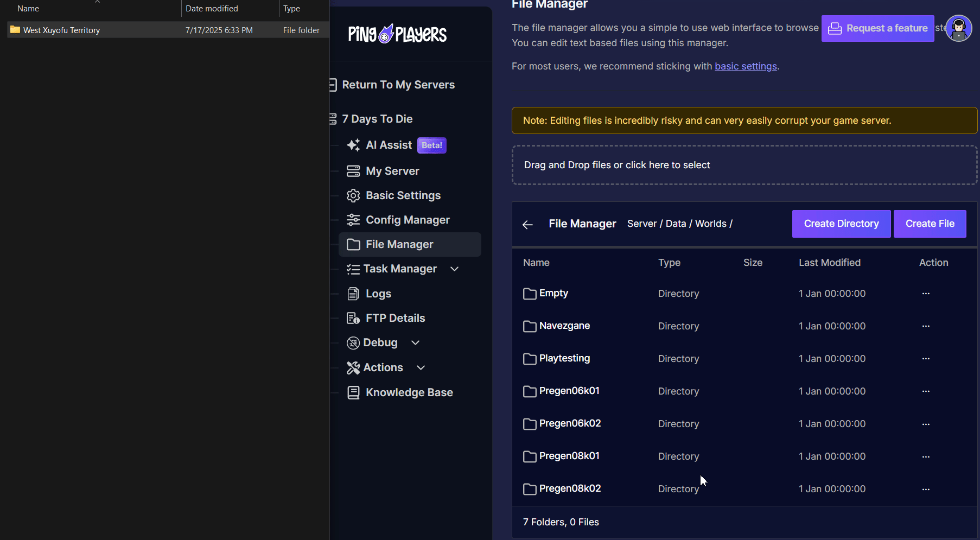Screen dimensions: 980x540
Task: Click the FTP Details icon
Action: pos(353,318)
